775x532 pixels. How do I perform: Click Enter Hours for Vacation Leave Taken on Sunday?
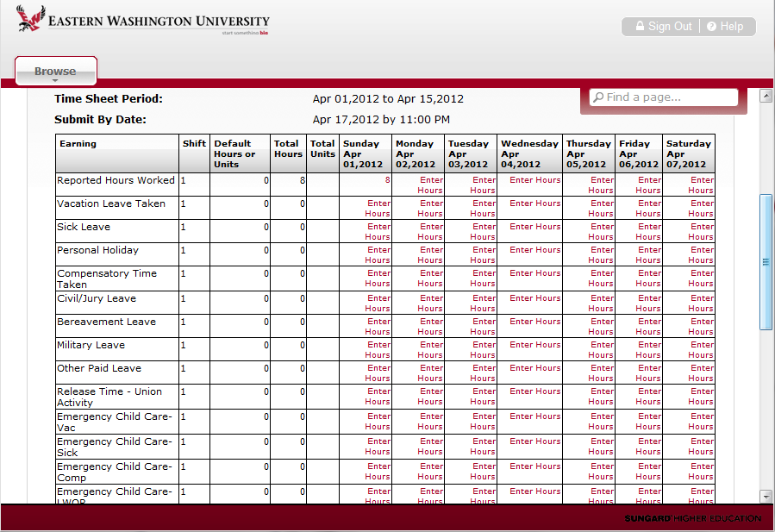378,208
